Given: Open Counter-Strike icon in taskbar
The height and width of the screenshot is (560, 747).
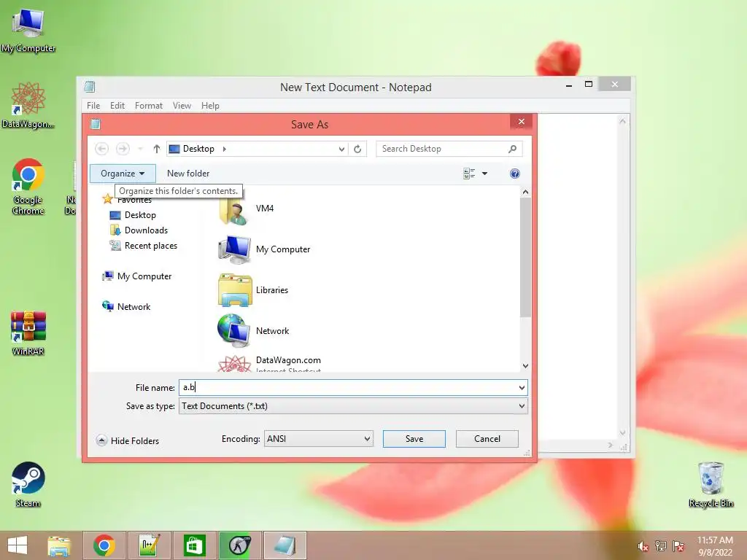Looking at the screenshot, I should (239, 545).
